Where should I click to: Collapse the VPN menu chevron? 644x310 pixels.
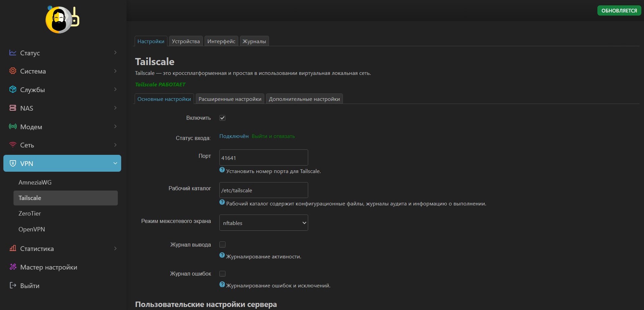tap(115, 163)
